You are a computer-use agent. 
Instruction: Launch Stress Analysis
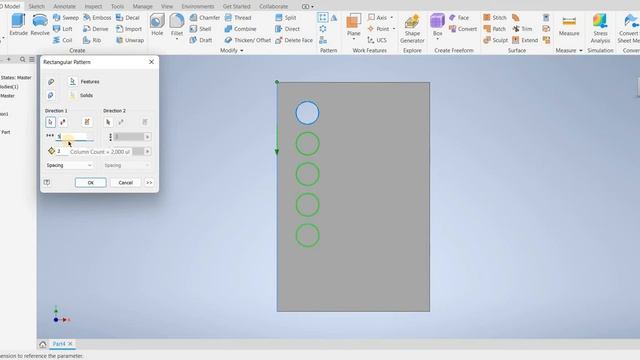pos(600,29)
